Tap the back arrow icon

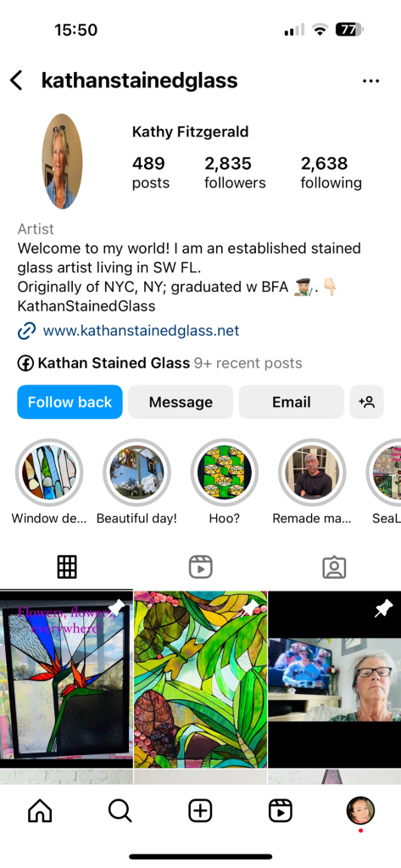tap(17, 81)
